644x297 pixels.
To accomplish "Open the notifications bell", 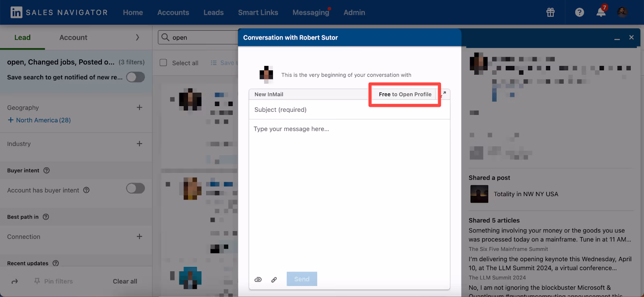I will click(x=601, y=12).
